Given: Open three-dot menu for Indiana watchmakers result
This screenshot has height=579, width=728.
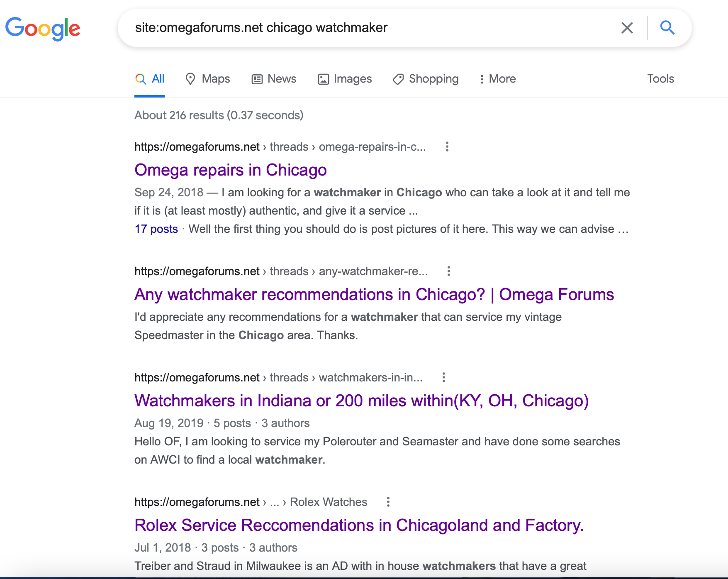Looking at the screenshot, I should click(443, 377).
